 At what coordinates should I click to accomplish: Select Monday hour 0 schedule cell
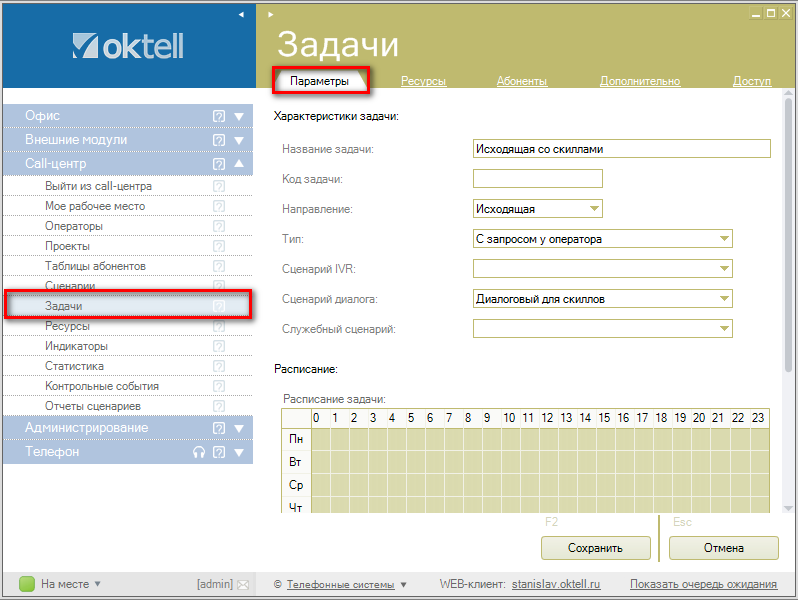click(x=317, y=439)
